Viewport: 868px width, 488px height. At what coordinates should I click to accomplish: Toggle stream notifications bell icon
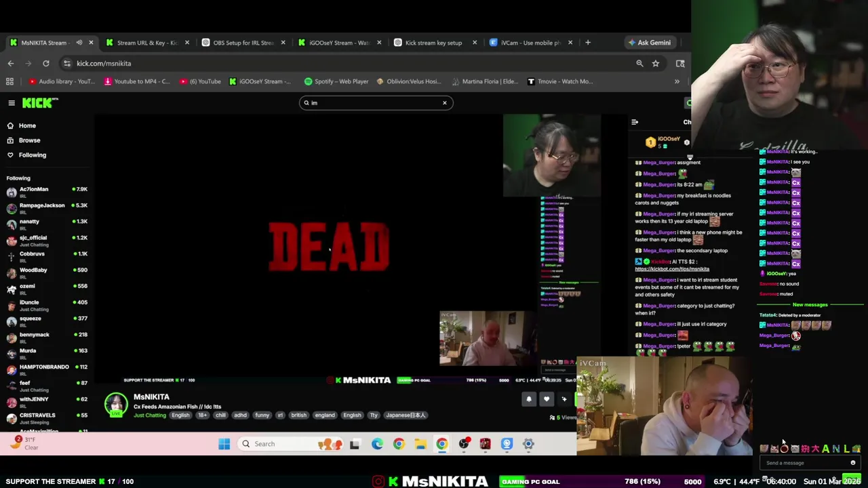(529, 399)
